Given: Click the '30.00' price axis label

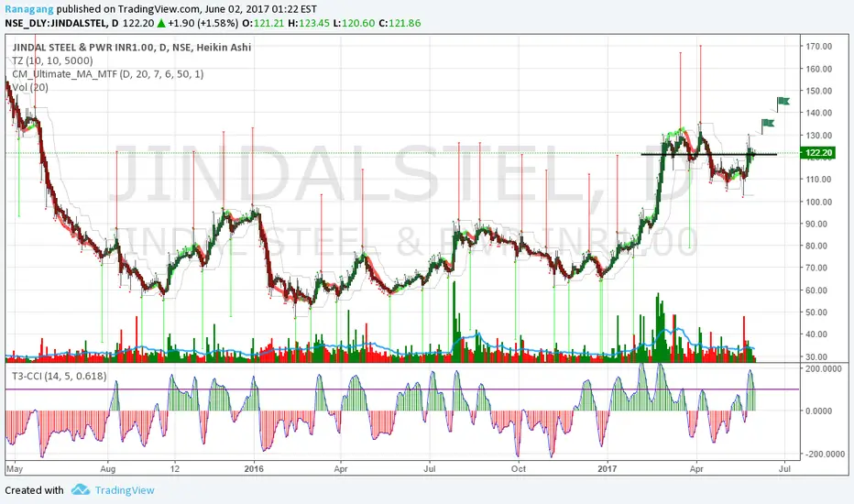Looking at the screenshot, I should tap(818, 356).
